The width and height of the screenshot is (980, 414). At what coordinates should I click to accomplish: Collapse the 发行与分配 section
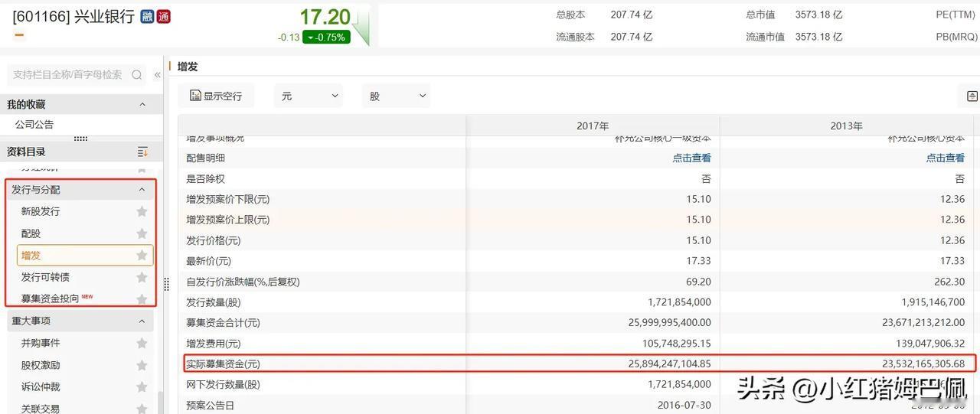[x=142, y=189]
